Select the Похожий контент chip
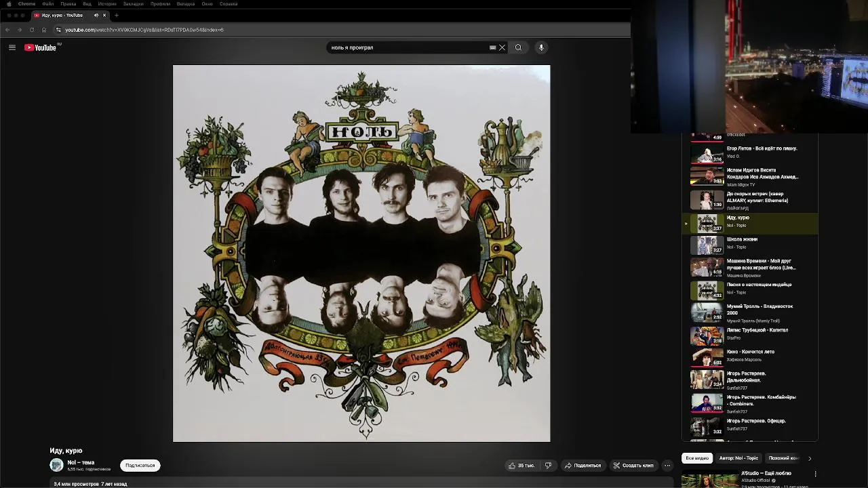 tap(784, 458)
